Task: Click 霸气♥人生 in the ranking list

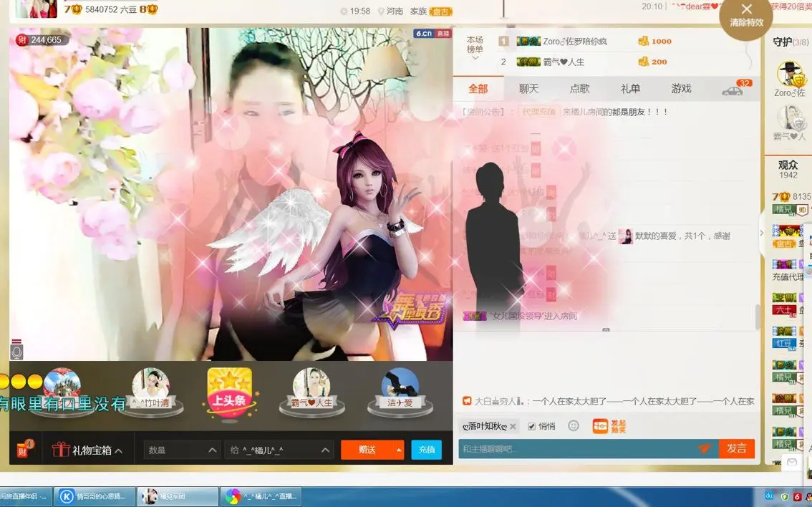Action: click(x=564, y=62)
